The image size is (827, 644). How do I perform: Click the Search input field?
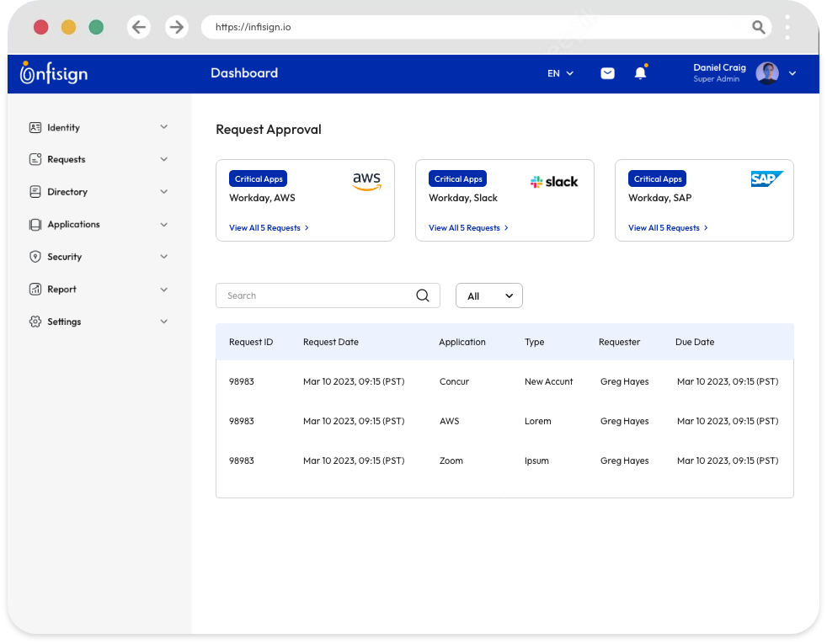(312, 295)
